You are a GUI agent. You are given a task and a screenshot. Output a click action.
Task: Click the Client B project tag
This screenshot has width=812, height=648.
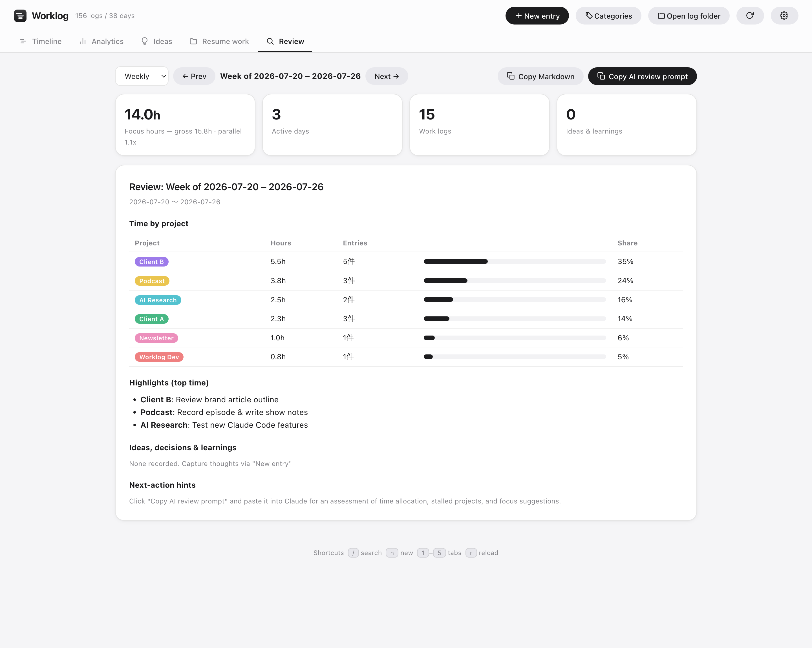(151, 262)
